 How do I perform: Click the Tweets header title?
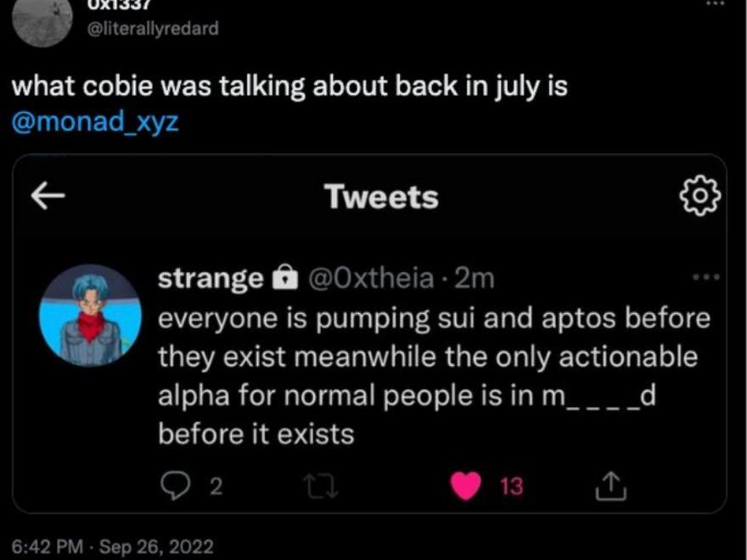point(381,197)
